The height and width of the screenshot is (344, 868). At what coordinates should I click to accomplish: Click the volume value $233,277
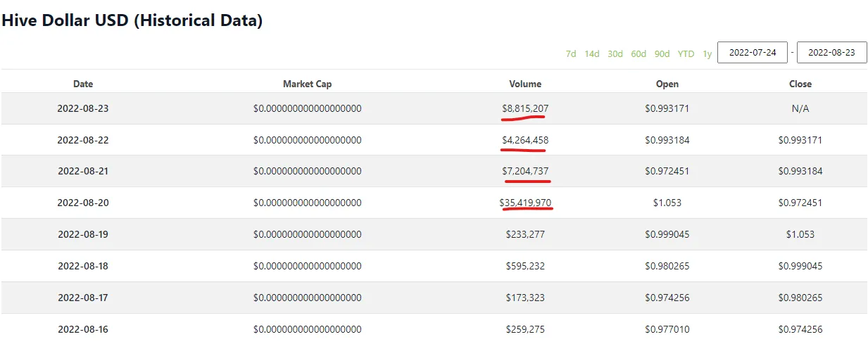point(525,234)
